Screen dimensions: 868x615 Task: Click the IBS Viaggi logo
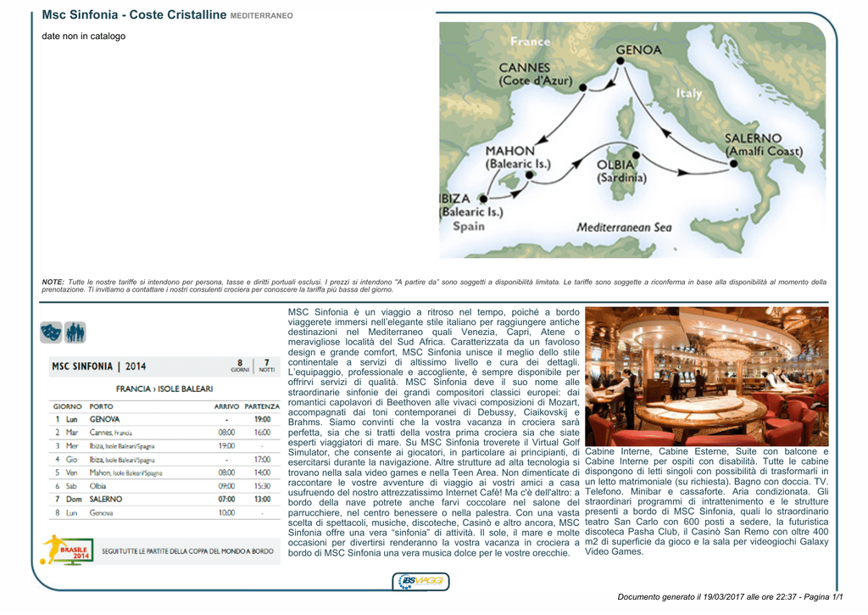click(x=420, y=581)
